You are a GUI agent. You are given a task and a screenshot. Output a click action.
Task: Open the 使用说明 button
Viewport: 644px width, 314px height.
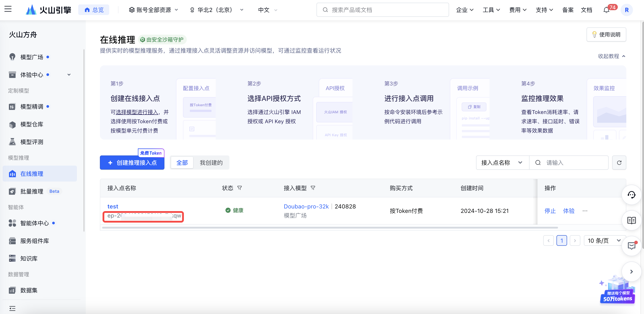pos(606,34)
